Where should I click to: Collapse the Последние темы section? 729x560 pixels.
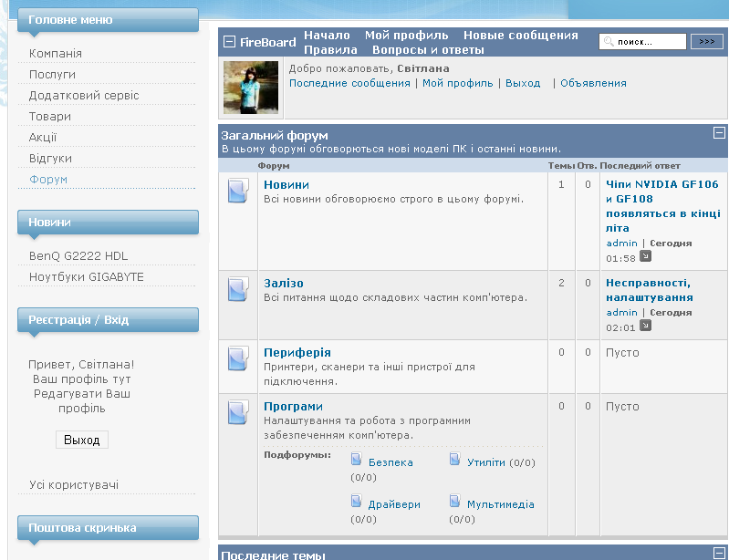tap(719, 553)
